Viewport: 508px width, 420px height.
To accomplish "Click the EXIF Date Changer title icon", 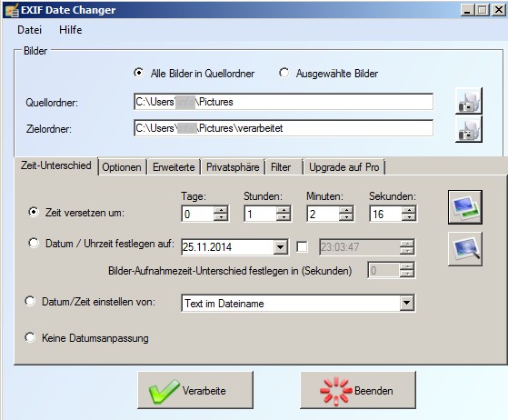I will point(12,10).
